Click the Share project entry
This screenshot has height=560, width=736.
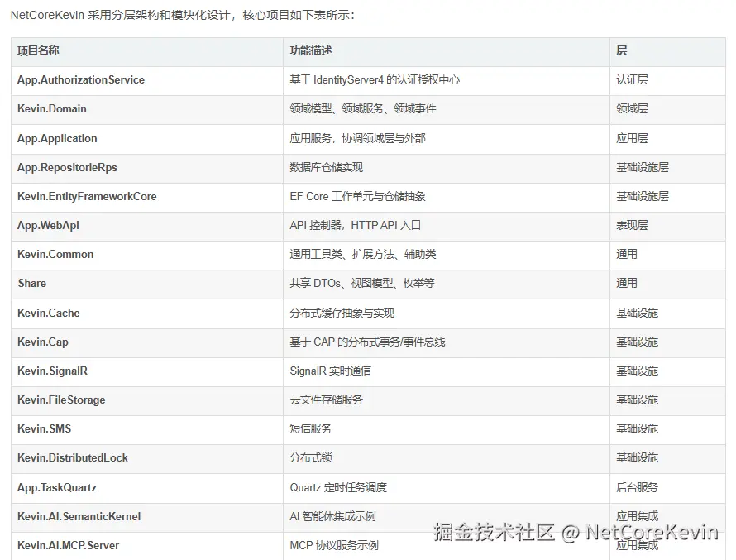click(31, 283)
